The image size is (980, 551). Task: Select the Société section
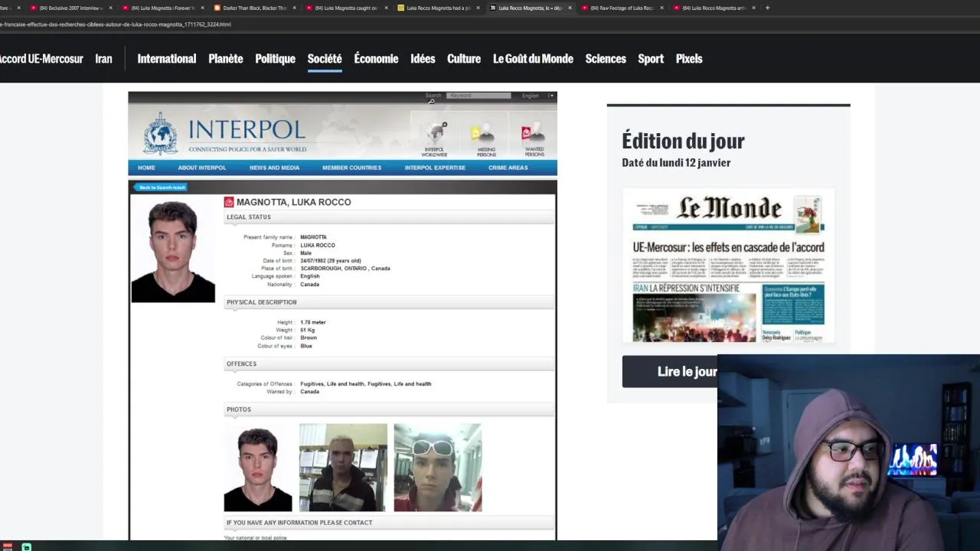[x=325, y=59]
